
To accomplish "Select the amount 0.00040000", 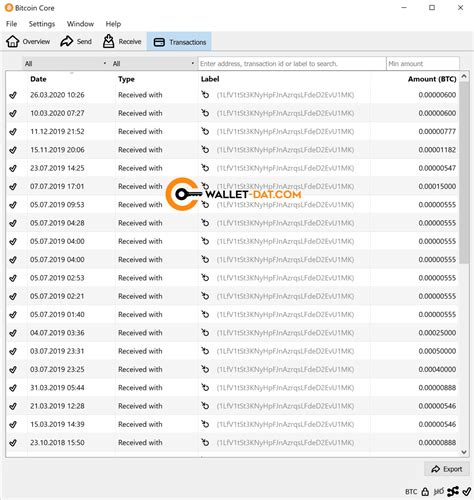I will click(x=437, y=369).
